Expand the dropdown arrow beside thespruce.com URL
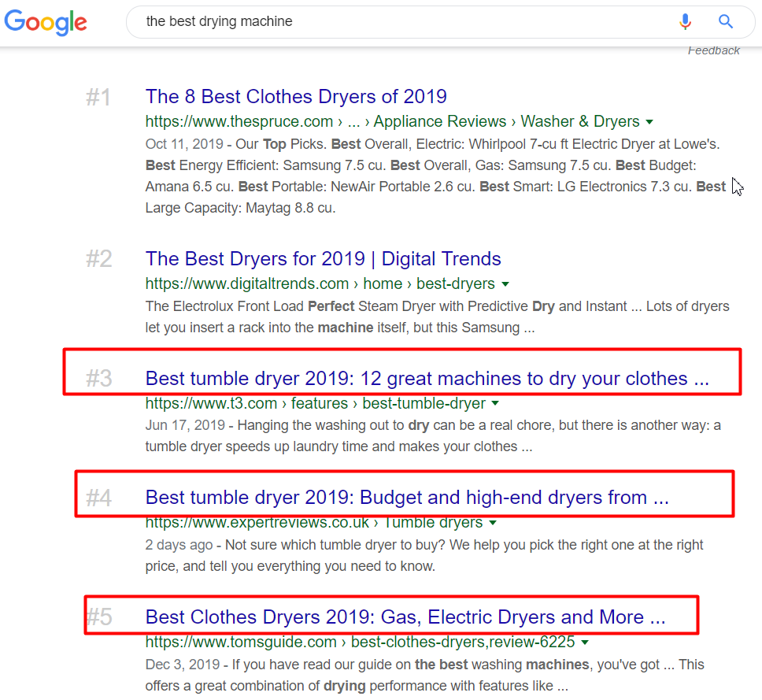The height and width of the screenshot is (700, 762). pos(649,122)
